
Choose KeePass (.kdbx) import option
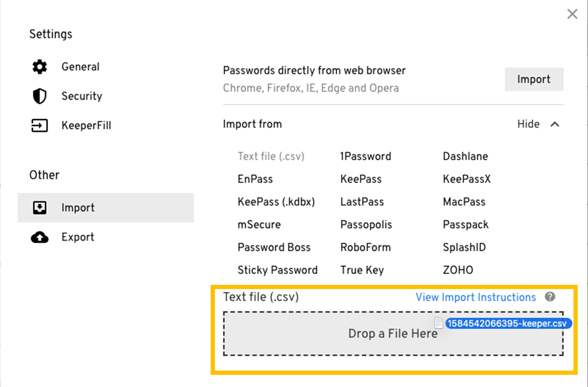point(276,202)
